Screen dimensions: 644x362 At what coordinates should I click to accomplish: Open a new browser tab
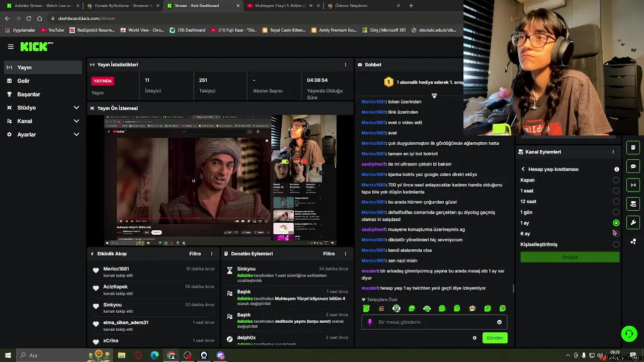click(411, 6)
